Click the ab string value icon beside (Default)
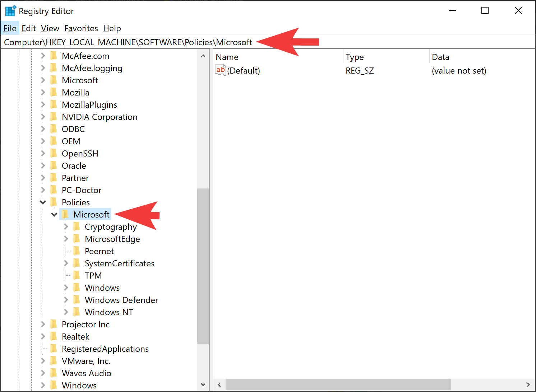The height and width of the screenshot is (392, 536). click(x=220, y=70)
